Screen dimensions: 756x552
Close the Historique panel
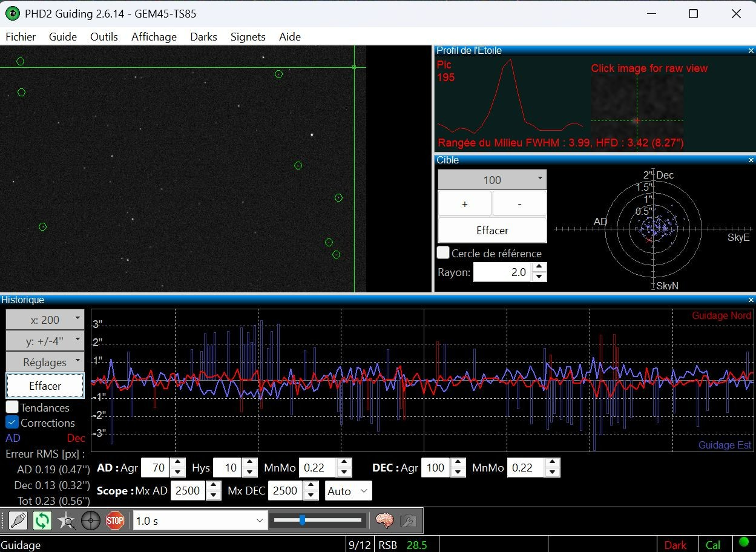pos(751,300)
